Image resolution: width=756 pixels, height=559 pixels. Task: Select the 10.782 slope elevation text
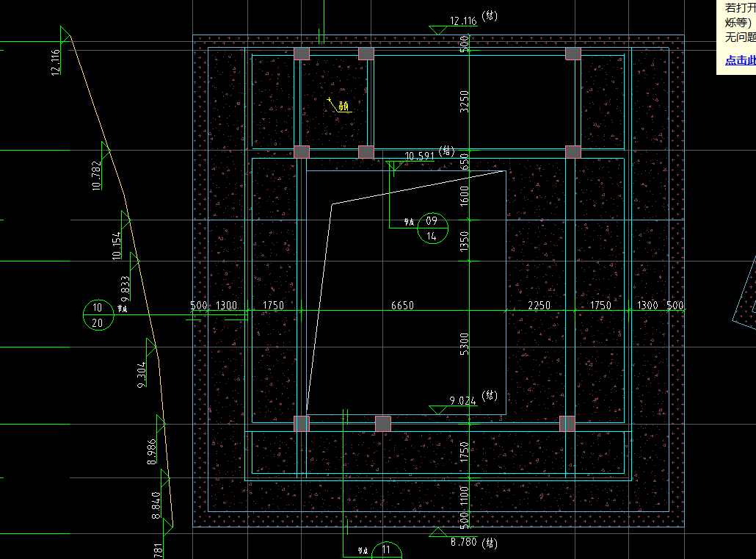coord(96,176)
